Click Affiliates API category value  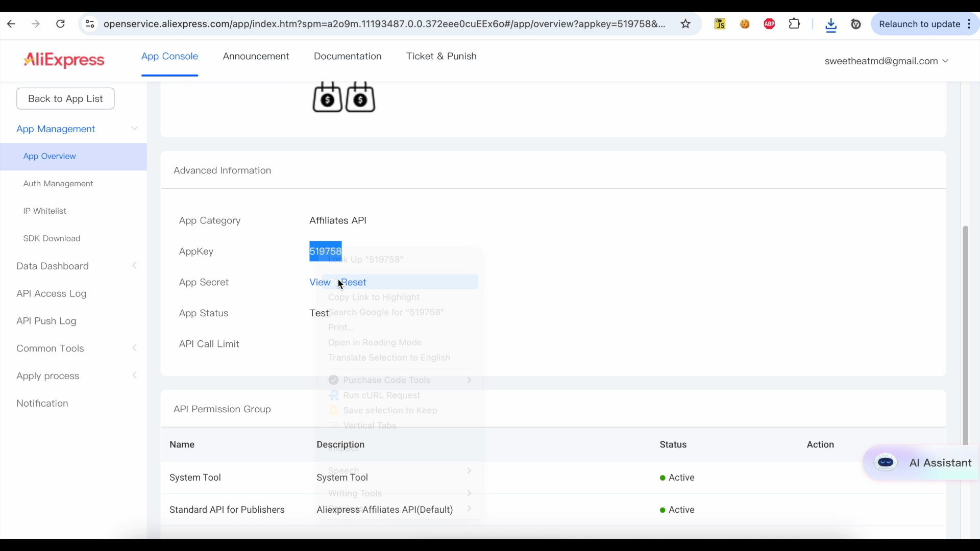[x=338, y=221]
